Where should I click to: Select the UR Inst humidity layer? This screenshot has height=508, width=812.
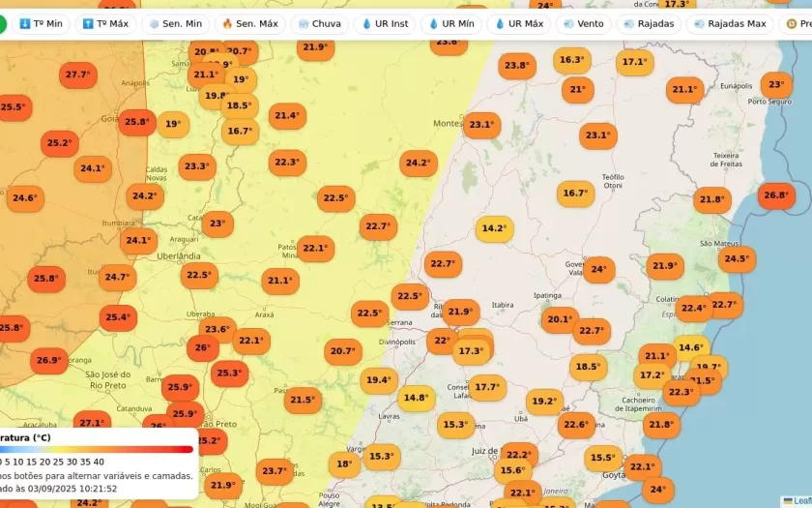[385, 23]
